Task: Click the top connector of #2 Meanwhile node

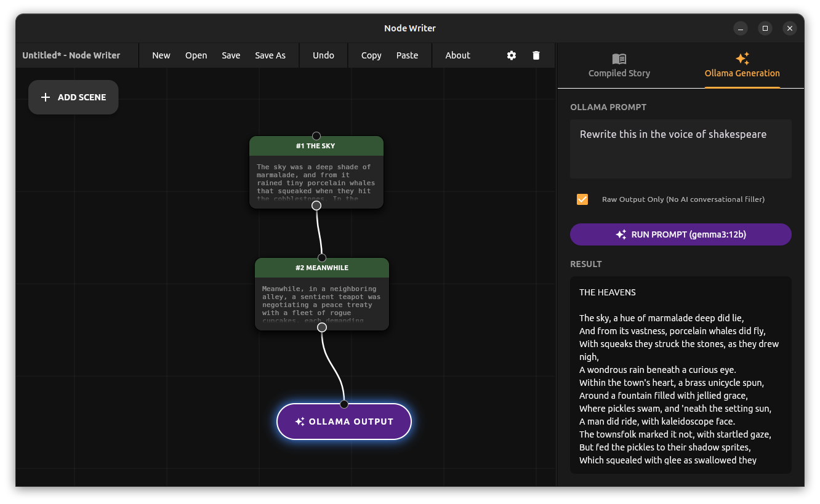Action: tap(322, 258)
